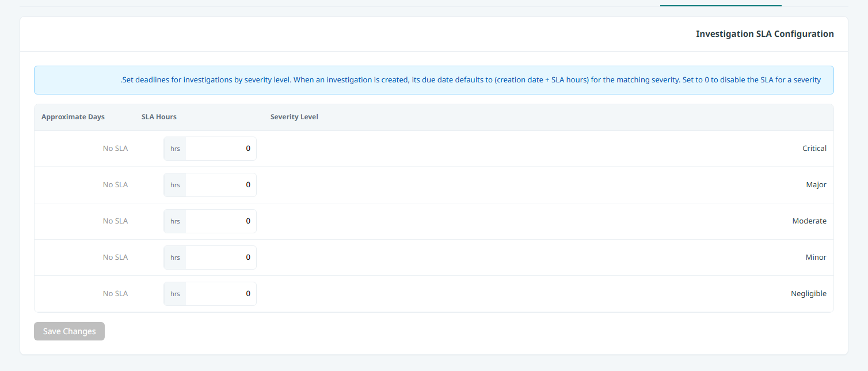Click the 'hrs' unit label in Major row

(175, 185)
